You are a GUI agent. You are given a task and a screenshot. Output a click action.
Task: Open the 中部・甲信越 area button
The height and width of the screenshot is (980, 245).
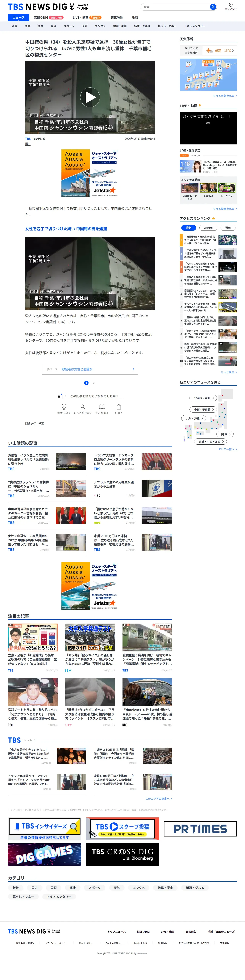pos(204,409)
